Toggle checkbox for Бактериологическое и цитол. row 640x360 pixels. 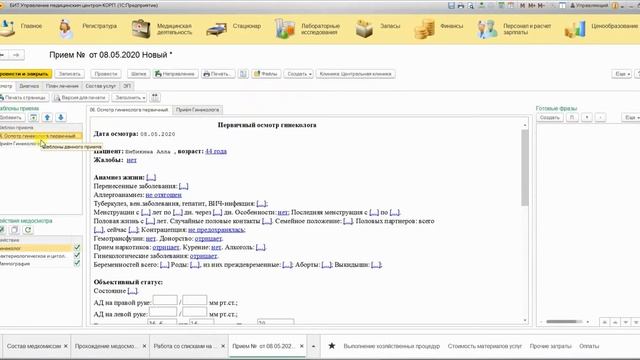pyautogui.click(x=77, y=256)
